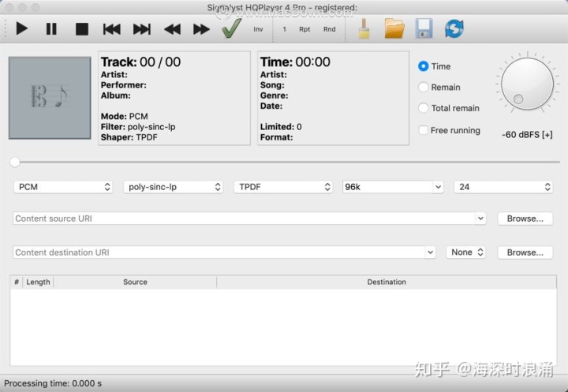Open the None dropdown
This screenshot has width=568, height=392.
466,252
